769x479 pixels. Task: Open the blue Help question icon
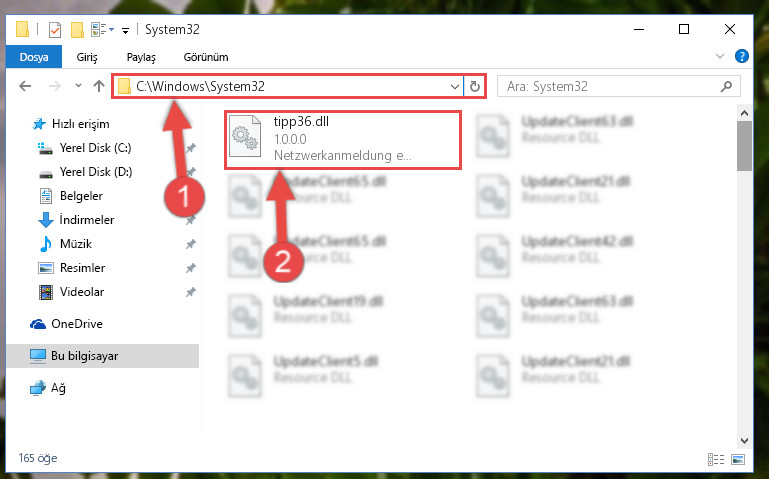coord(742,56)
